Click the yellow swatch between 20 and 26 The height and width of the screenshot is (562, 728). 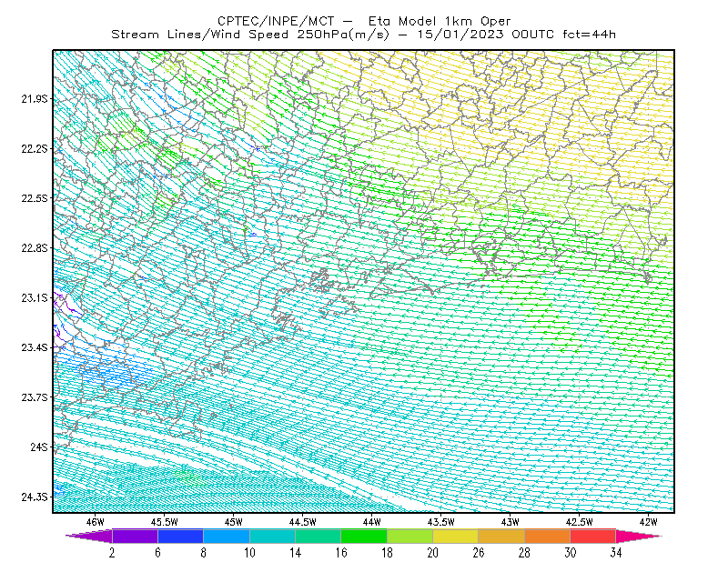point(456,536)
